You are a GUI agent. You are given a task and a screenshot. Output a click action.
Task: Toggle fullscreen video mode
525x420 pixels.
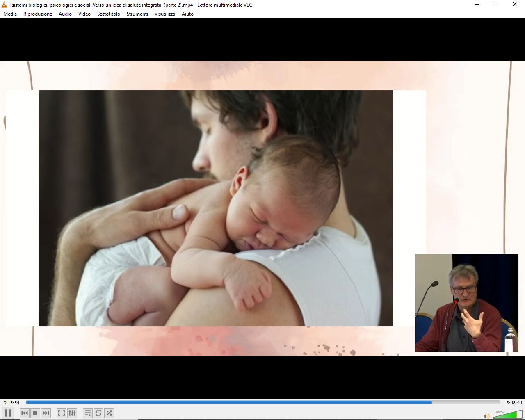point(62,413)
